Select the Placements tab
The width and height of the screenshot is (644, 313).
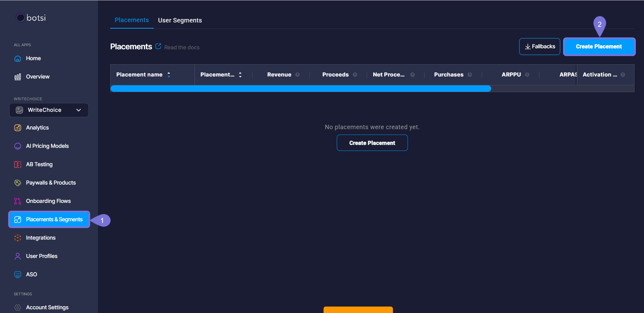(x=132, y=20)
